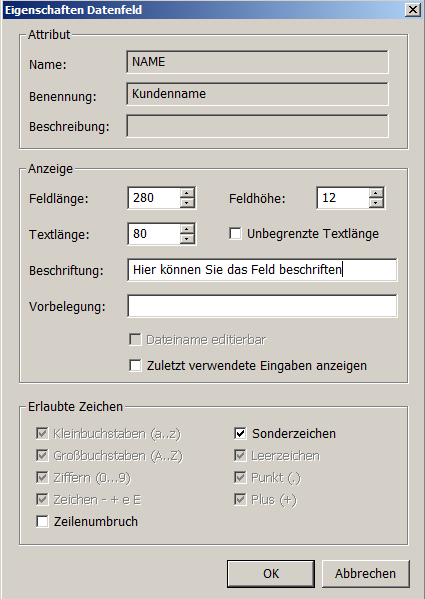Image resolution: width=425 pixels, height=599 pixels.
Task: Increase Feldlänge with the up arrow
Action: pyautogui.click(x=187, y=193)
